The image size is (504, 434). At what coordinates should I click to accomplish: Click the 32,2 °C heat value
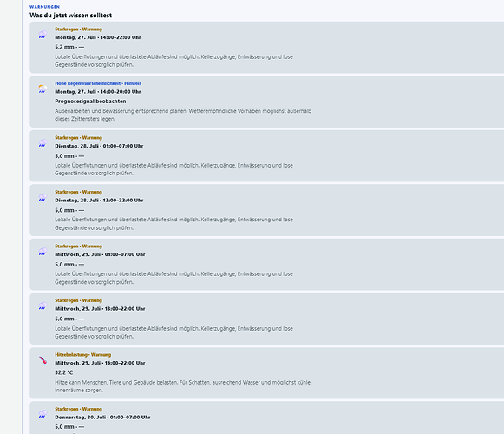coord(64,372)
